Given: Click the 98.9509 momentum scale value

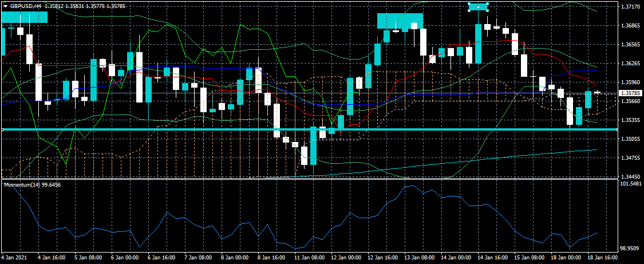Looking at the screenshot, I should [x=630, y=249].
